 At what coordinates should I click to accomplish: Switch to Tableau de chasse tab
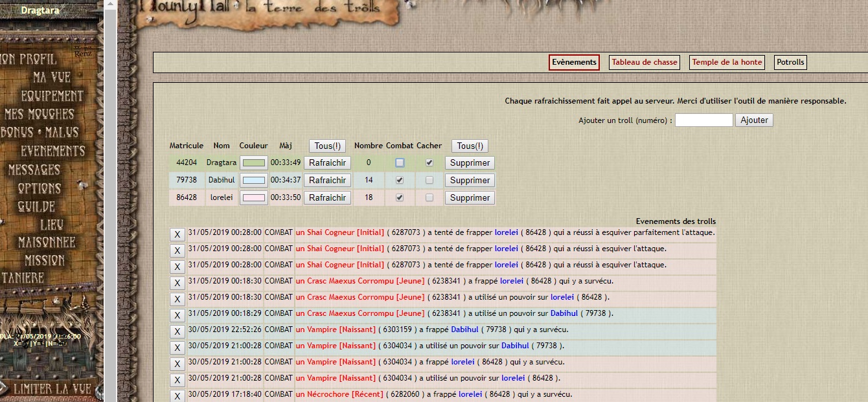point(645,62)
